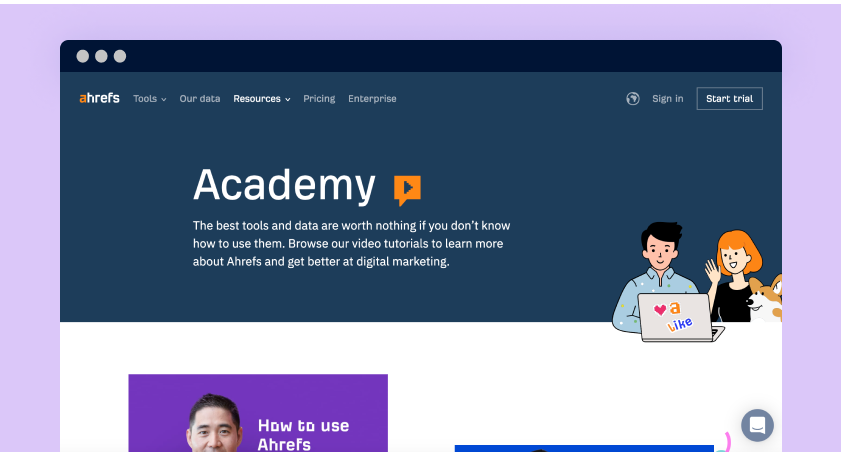Click the ahrefs logo
Screen dimensions: 841x453
click(99, 98)
